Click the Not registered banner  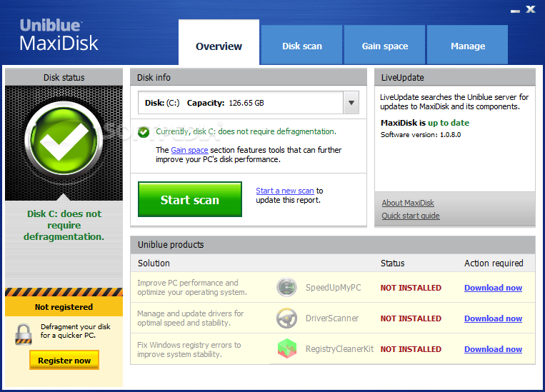pyautogui.click(x=64, y=307)
